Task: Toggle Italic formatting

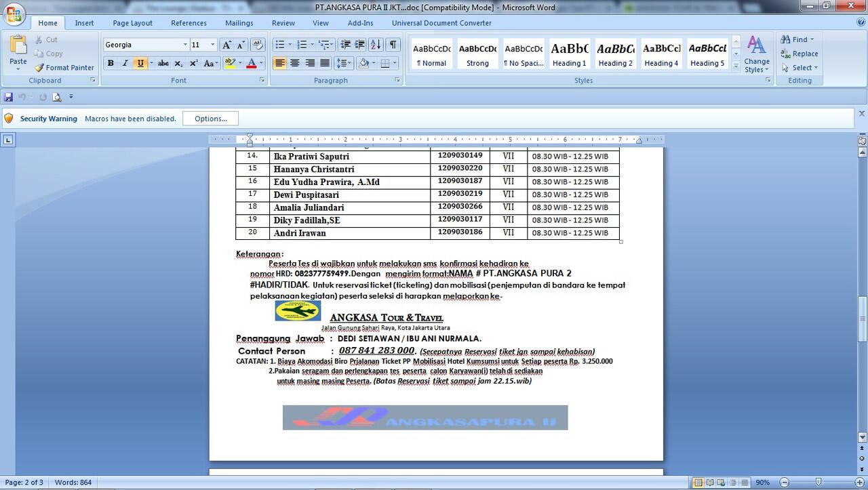Action: [125, 63]
